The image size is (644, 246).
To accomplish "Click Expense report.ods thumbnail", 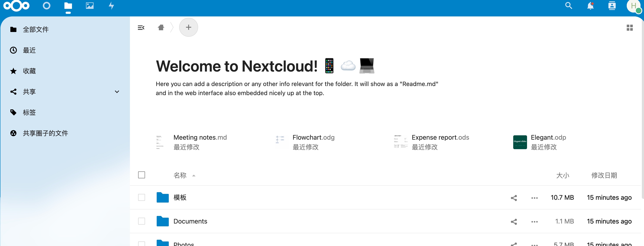I will click(x=401, y=142).
